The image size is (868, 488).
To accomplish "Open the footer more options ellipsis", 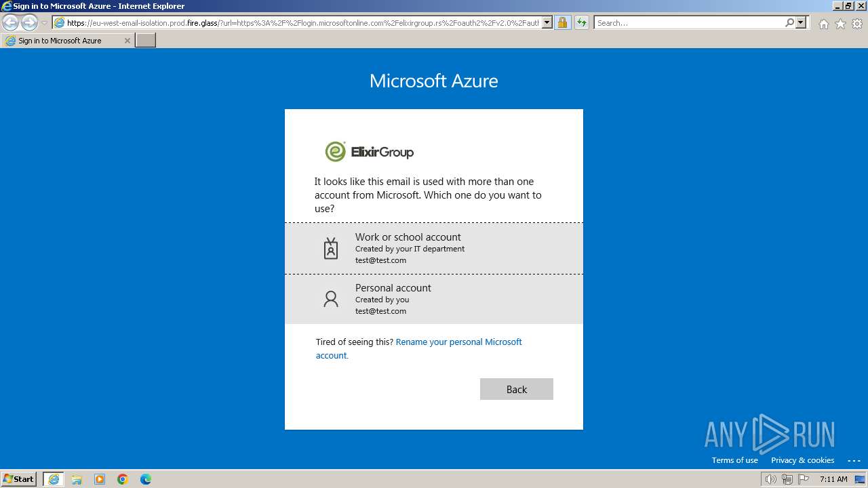I will 854,460.
